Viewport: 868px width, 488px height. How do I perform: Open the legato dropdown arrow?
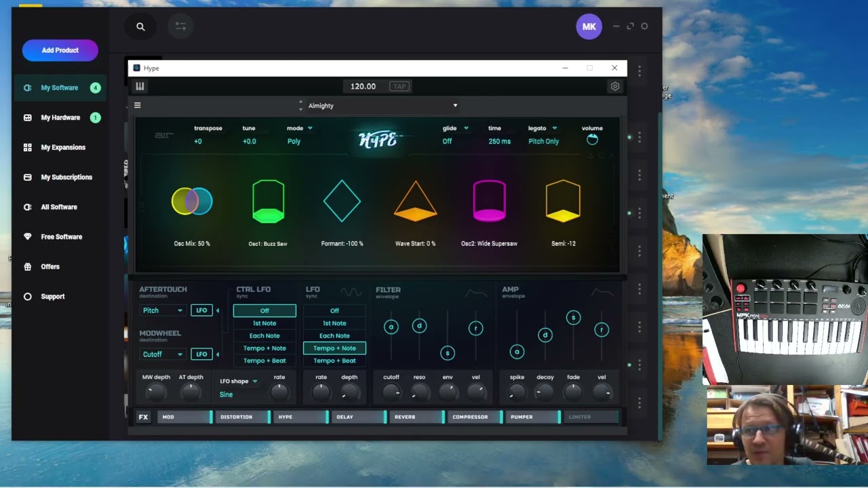pyautogui.click(x=554, y=128)
